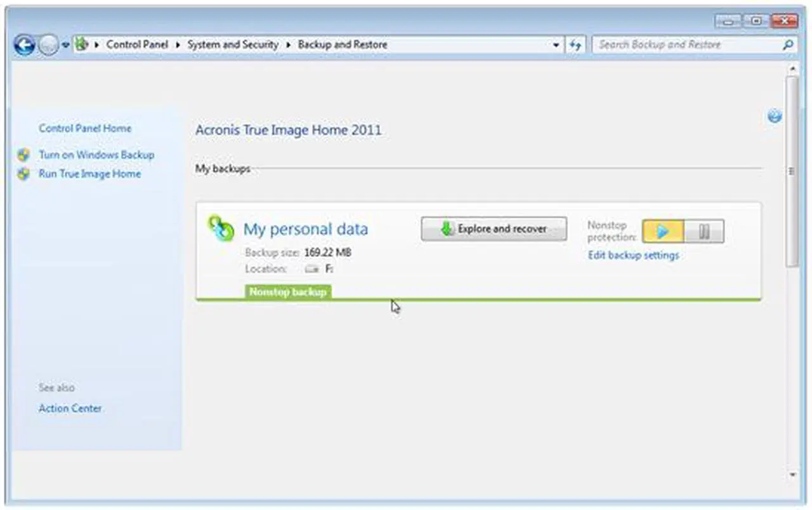The height and width of the screenshot is (510, 812).
Task: Maximize the Backup and Restore window
Action: tap(756, 21)
